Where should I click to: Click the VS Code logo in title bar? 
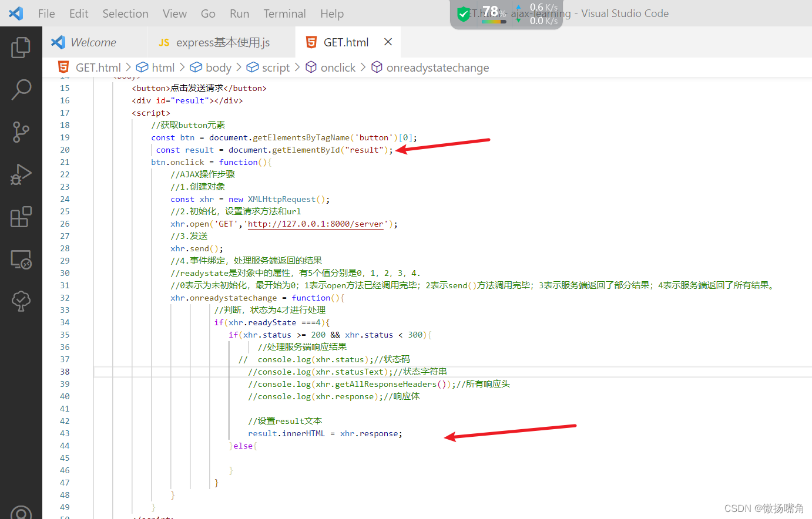point(16,13)
